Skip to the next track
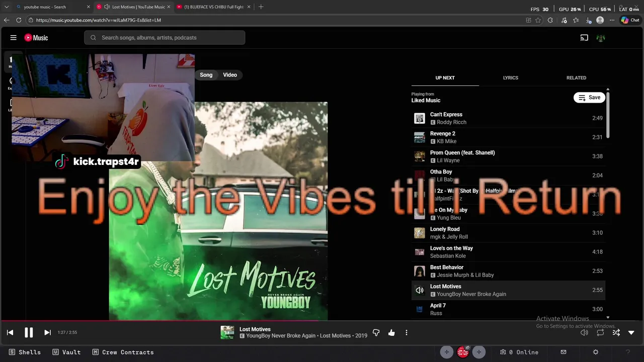 click(47, 332)
